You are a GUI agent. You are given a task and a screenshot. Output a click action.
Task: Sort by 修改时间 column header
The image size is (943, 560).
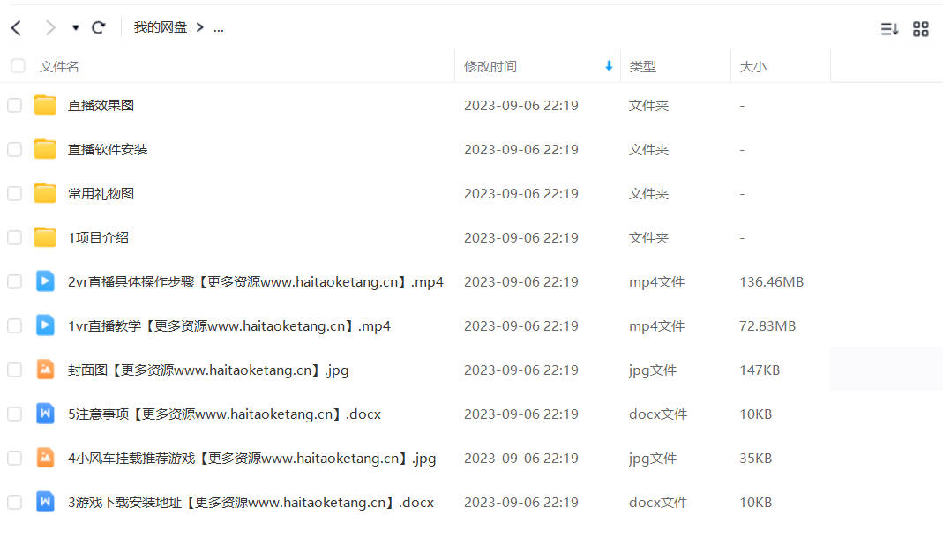click(490, 67)
